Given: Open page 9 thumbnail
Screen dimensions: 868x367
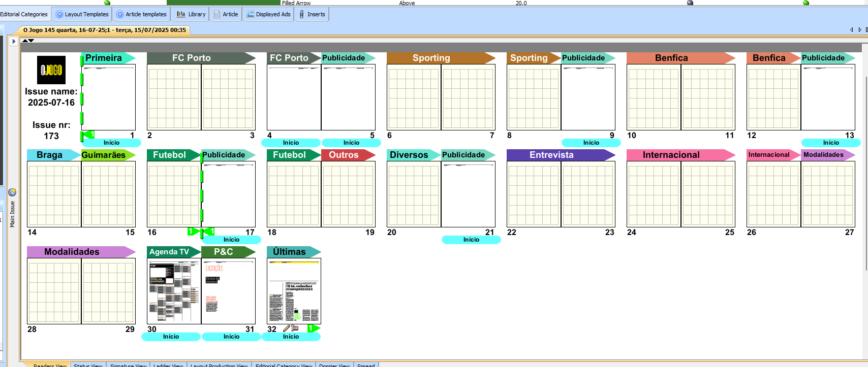Looking at the screenshot, I should (588, 97).
